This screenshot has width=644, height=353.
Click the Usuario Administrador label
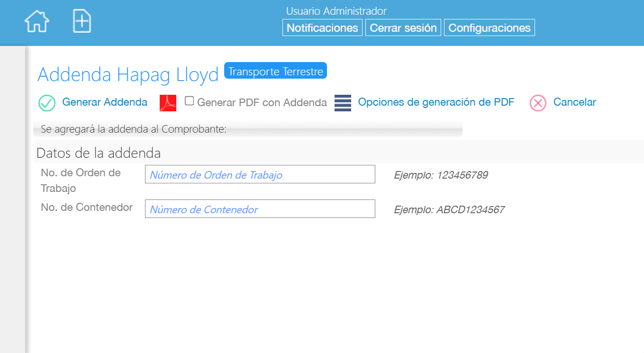[336, 11]
